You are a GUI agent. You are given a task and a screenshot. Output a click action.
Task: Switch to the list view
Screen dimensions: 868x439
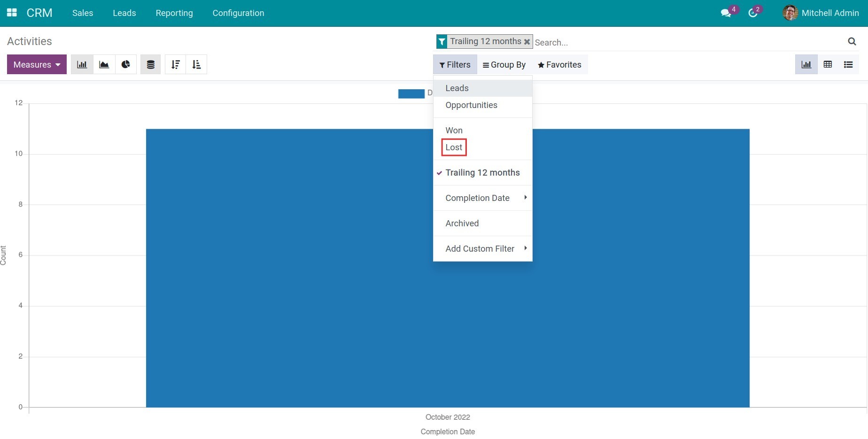pyautogui.click(x=848, y=64)
